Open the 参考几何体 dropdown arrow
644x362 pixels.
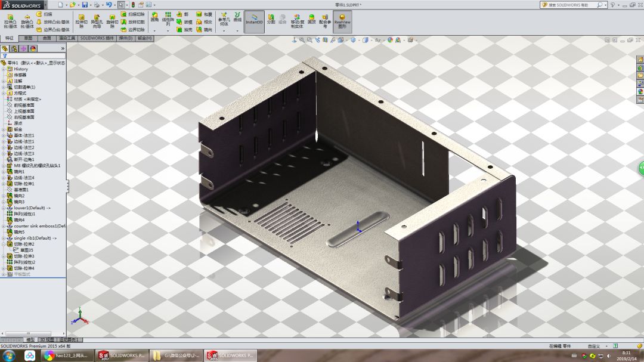(x=223, y=31)
